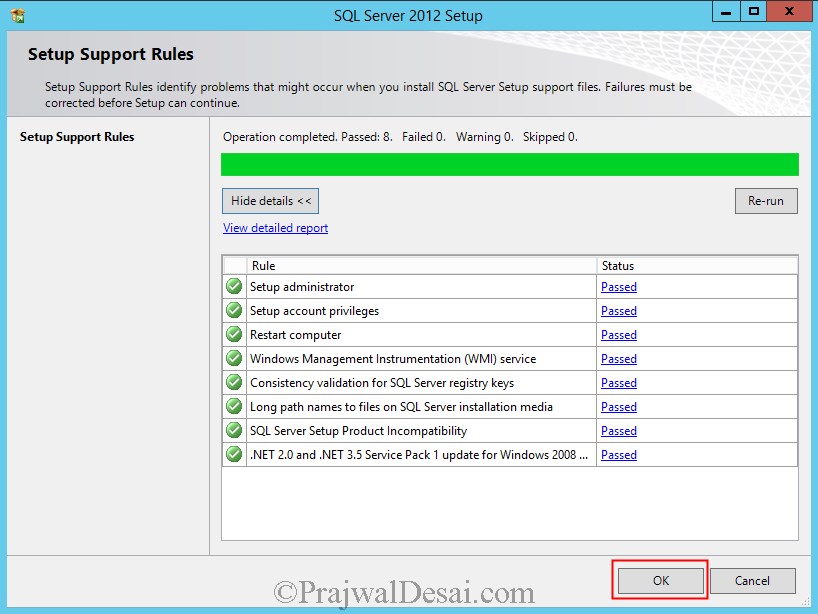Click the OK button

click(660, 581)
